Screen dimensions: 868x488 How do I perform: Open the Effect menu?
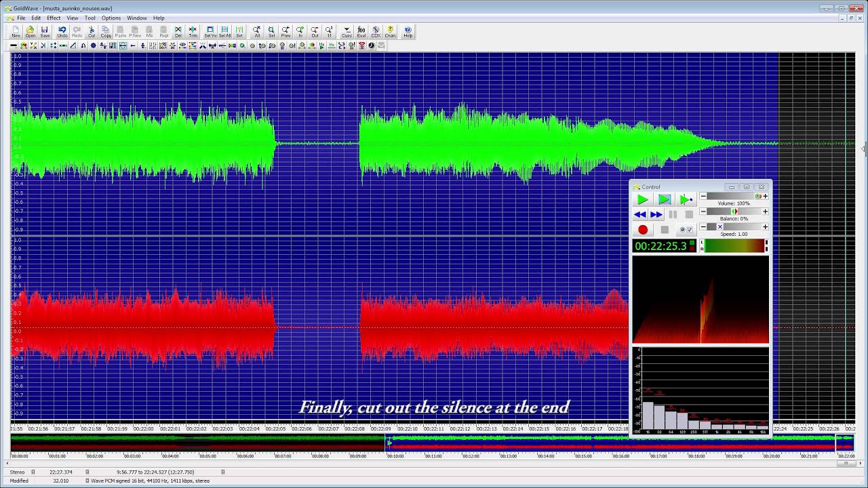click(54, 18)
